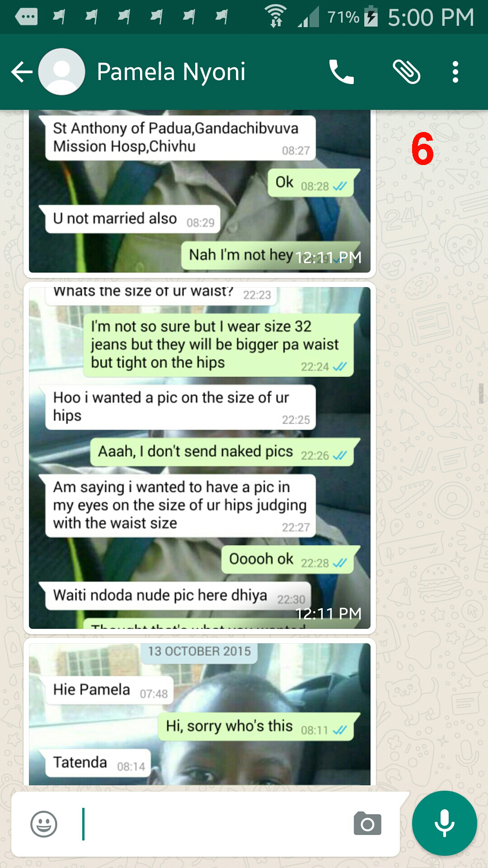The height and width of the screenshot is (868, 488).
Task: Tap the messaging notification icon in status bar
Action: point(26,17)
